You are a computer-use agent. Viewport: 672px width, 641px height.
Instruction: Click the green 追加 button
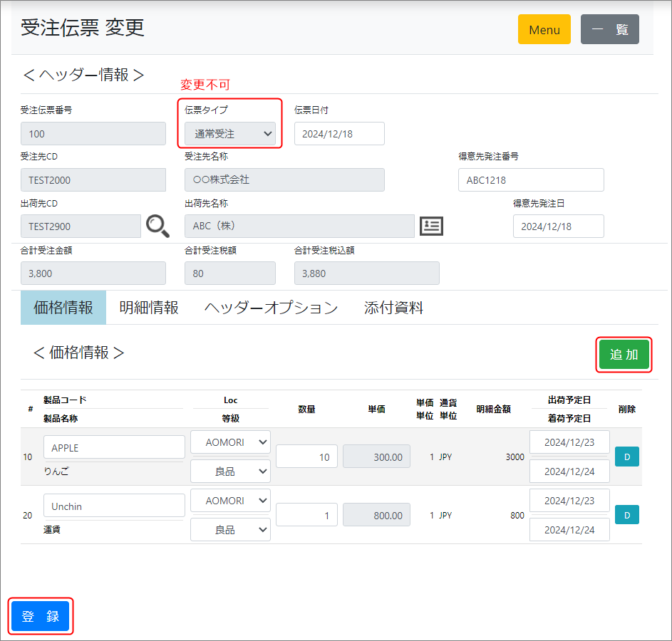[x=624, y=355]
